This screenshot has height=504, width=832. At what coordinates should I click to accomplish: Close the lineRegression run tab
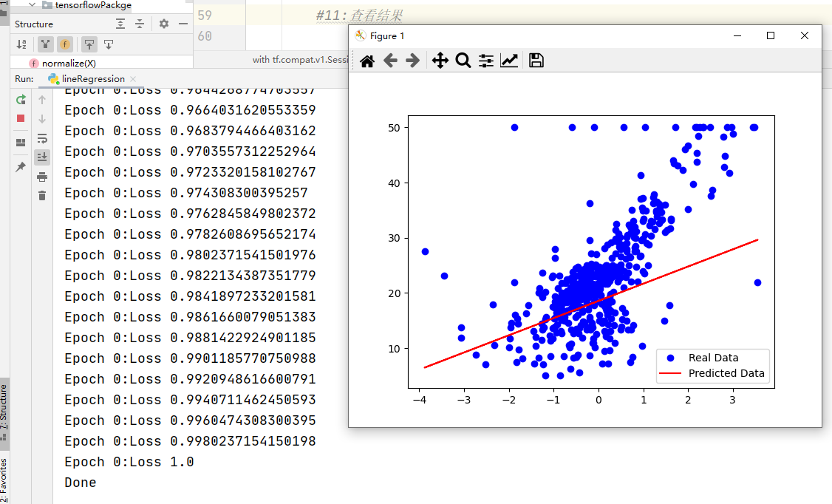[x=133, y=78]
